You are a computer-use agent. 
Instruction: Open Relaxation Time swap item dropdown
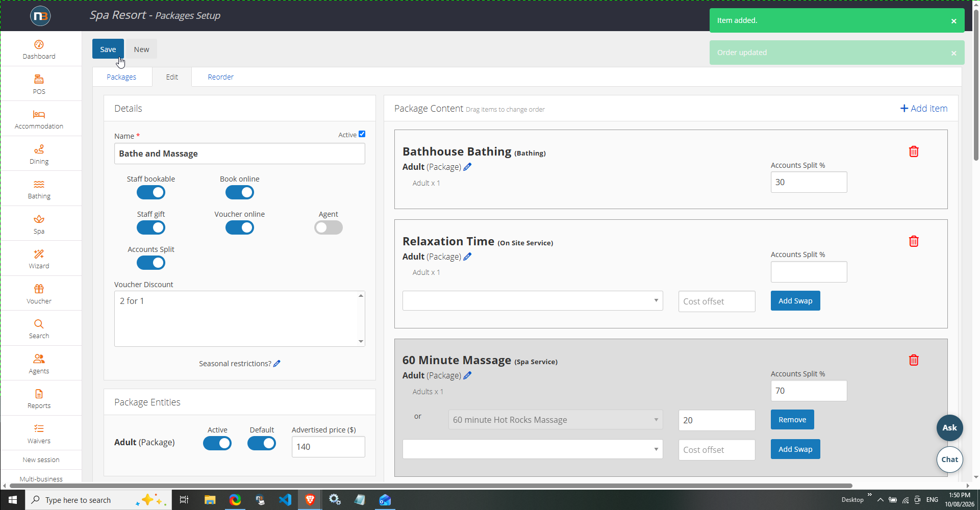coord(533,301)
